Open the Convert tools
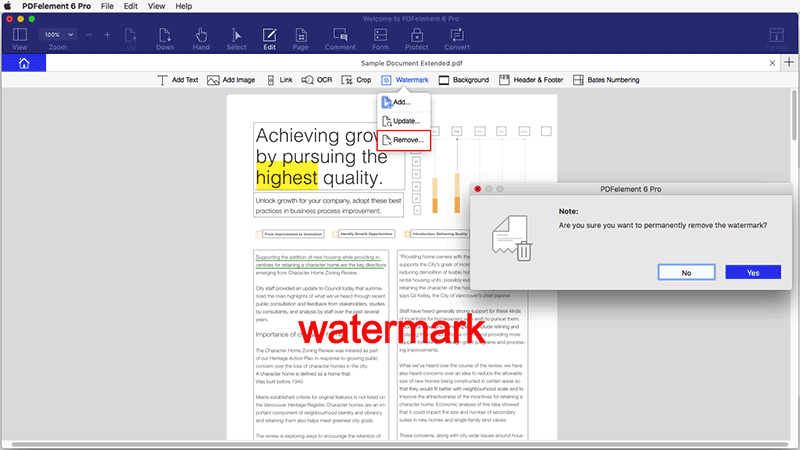The width and height of the screenshot is (800, 450). (x=457, y=39)
